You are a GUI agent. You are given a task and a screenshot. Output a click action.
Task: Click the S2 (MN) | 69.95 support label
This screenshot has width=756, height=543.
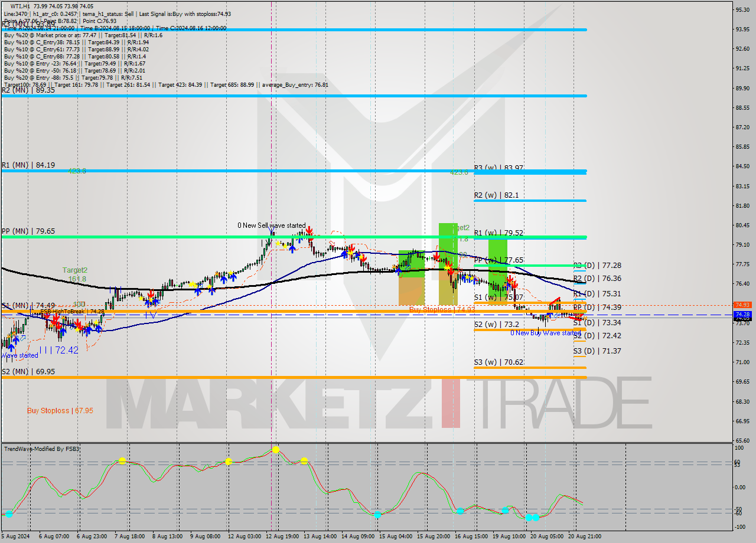[x=28, y=371]
